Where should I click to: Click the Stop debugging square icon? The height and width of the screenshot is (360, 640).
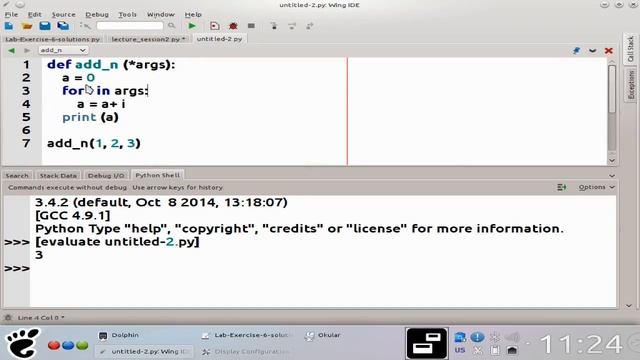(x=251, y=26)
